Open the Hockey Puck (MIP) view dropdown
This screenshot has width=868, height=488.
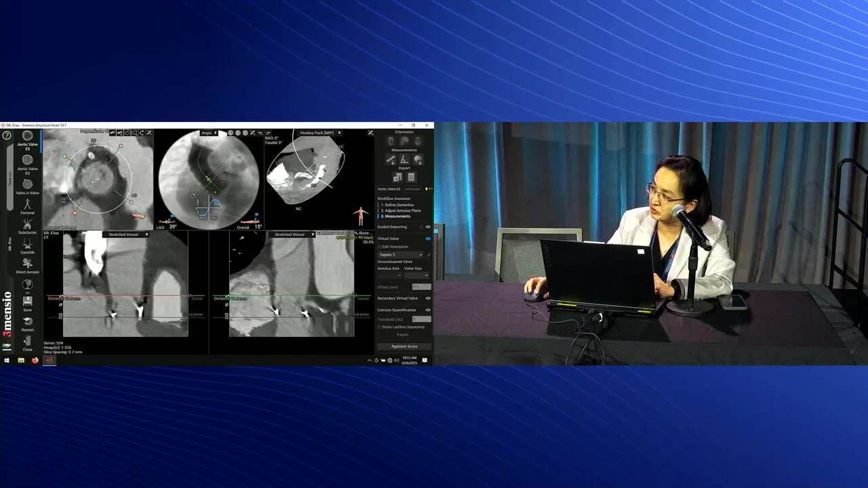coord(320,133)
